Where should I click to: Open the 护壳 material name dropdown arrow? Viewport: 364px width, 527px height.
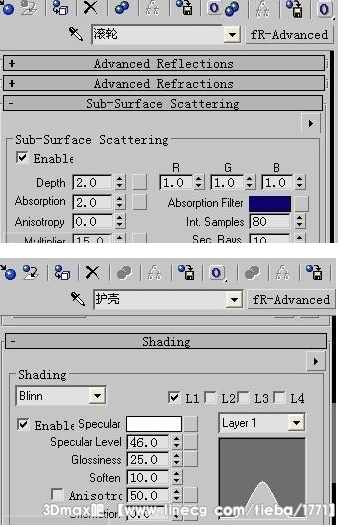pyautogui.click(x=234, y=299)
